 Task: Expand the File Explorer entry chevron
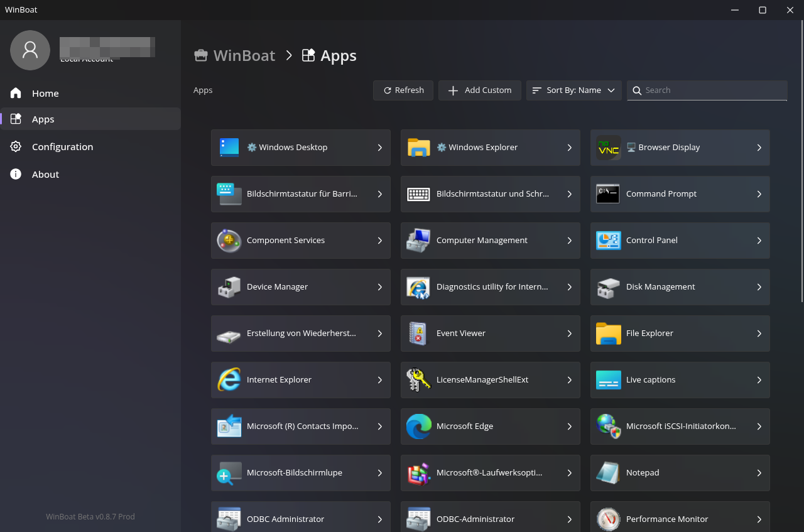tap(759, 334)
